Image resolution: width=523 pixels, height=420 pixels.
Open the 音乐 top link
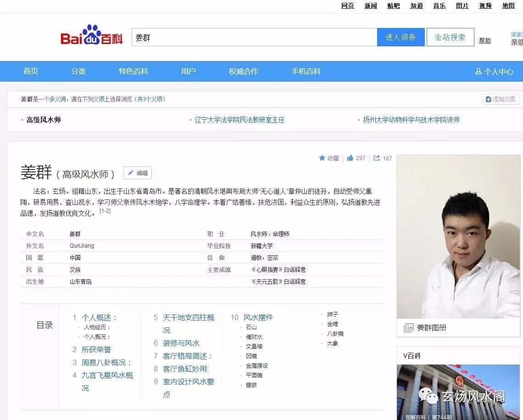[x=440, y=6]
